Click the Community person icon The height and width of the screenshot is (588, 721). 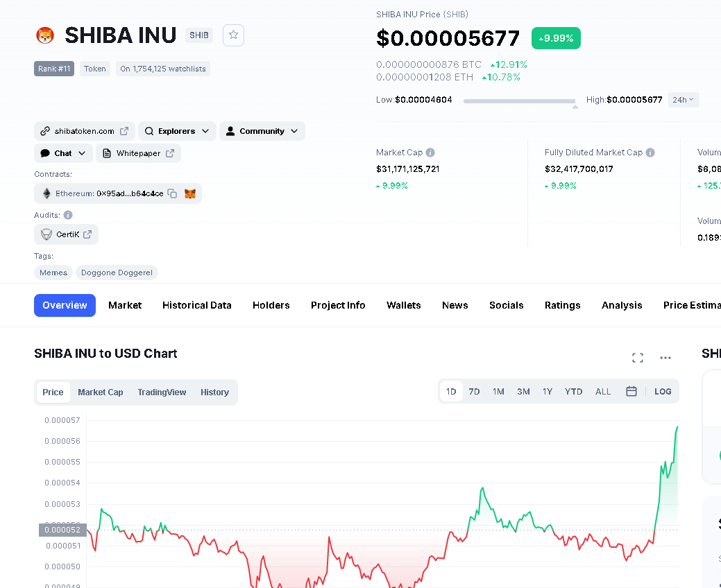[230, 131]
